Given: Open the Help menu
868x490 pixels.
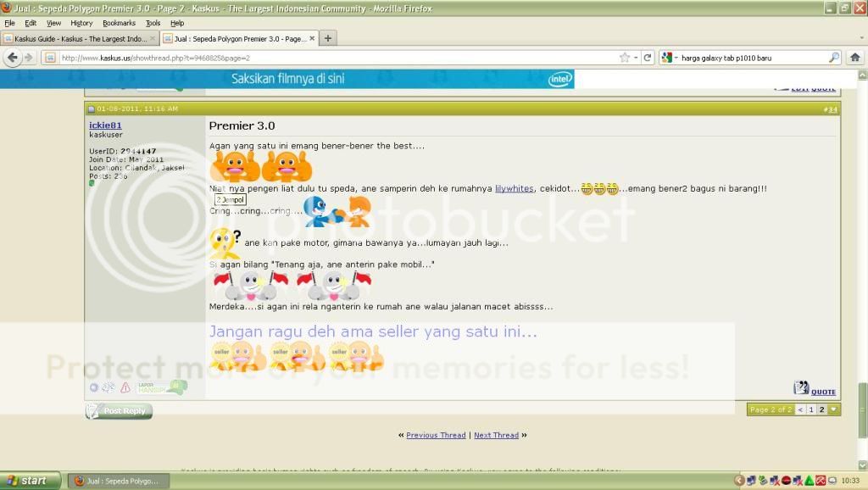Looking at the screenshot, I should (x=177, y=23).
